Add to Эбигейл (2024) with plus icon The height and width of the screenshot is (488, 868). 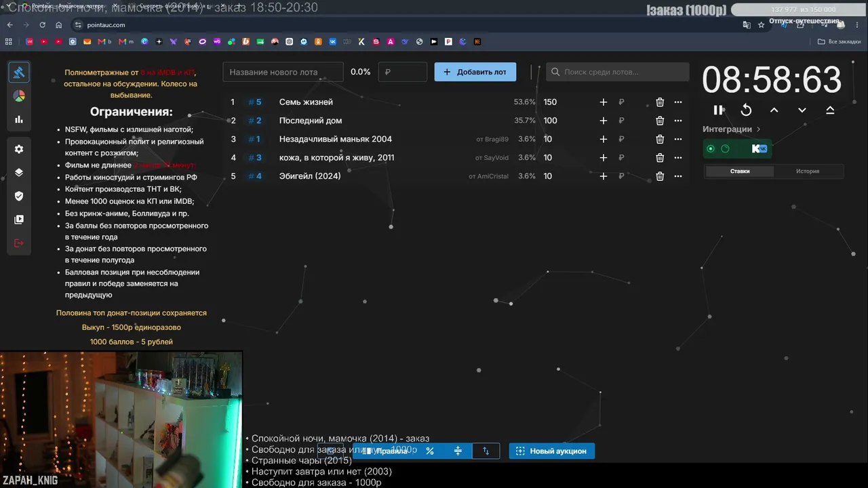[604, 176]
